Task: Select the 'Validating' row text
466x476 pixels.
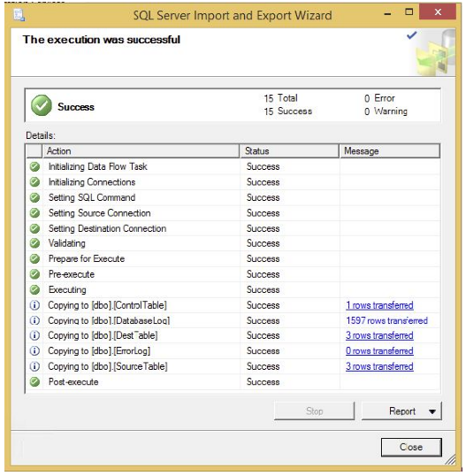Action: pos(66,243)
